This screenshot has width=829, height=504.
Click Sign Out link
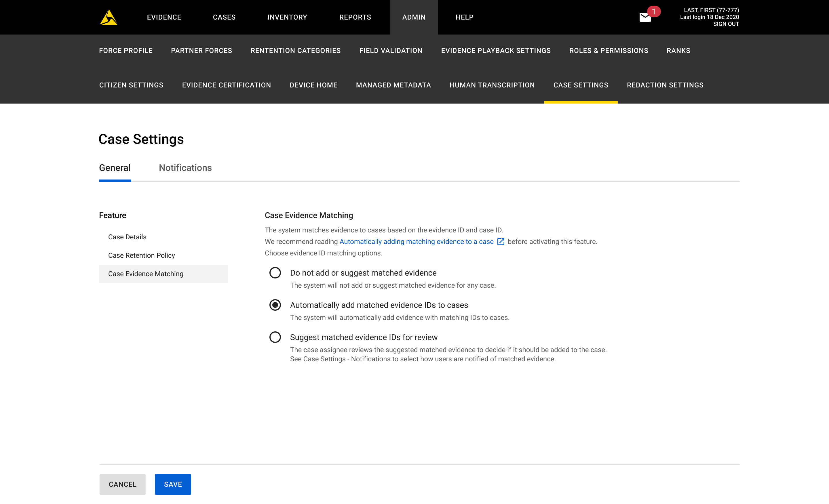point(726,24)
